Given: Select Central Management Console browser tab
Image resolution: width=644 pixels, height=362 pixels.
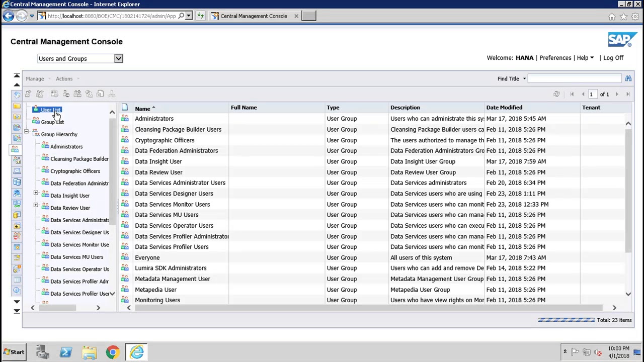Looking at the screenshot, I should click(x=254, y=16).
